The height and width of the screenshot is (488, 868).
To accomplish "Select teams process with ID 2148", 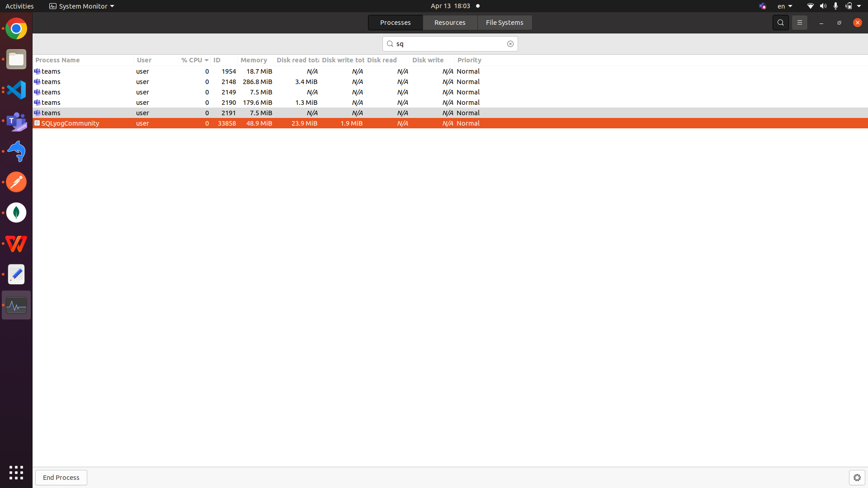I will click(x=450, y=82).
